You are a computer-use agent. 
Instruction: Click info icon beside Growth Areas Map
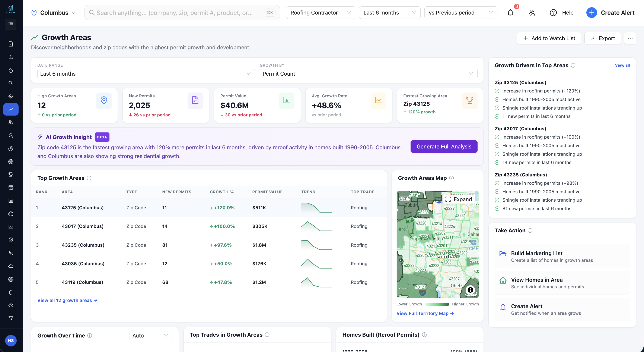click(452, 178)
